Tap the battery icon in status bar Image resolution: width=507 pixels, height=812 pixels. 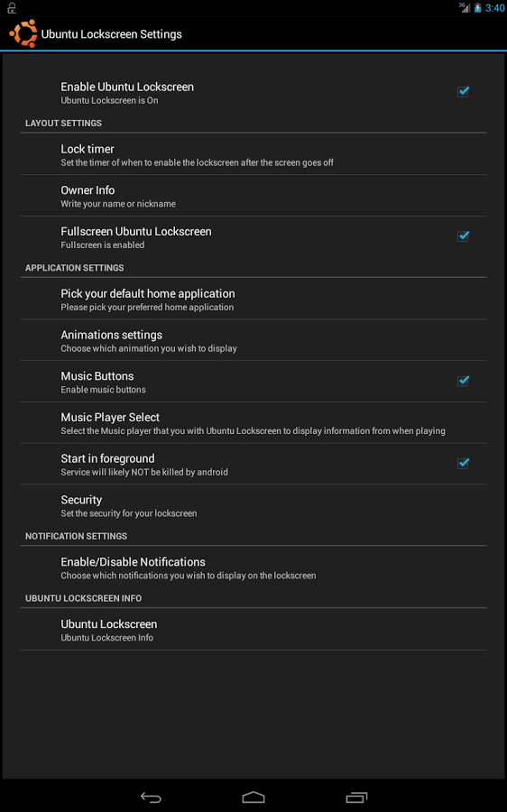(x=477, y=7)
